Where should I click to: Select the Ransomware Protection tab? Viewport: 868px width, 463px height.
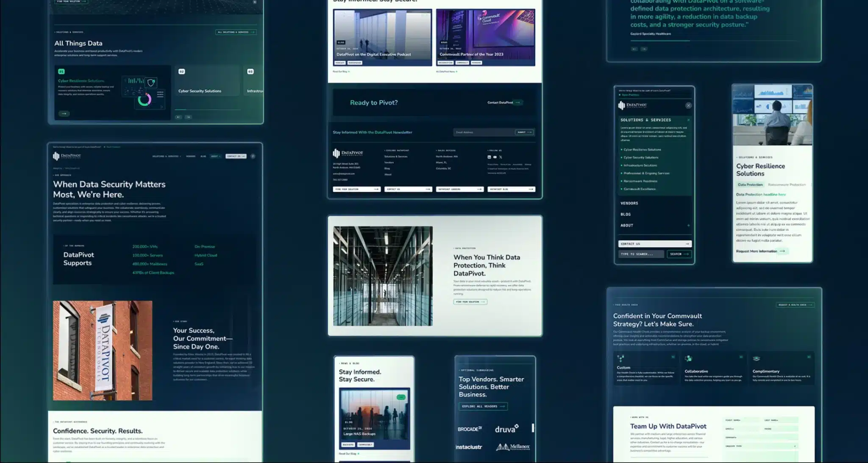(787, 185)
